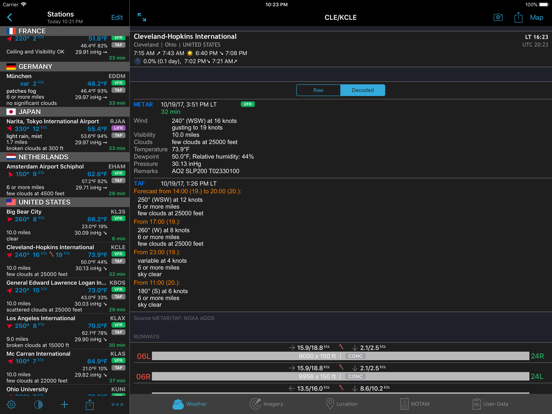Click Source METAR/TAF: NOAA ADDS text

[x=174, y=318]
